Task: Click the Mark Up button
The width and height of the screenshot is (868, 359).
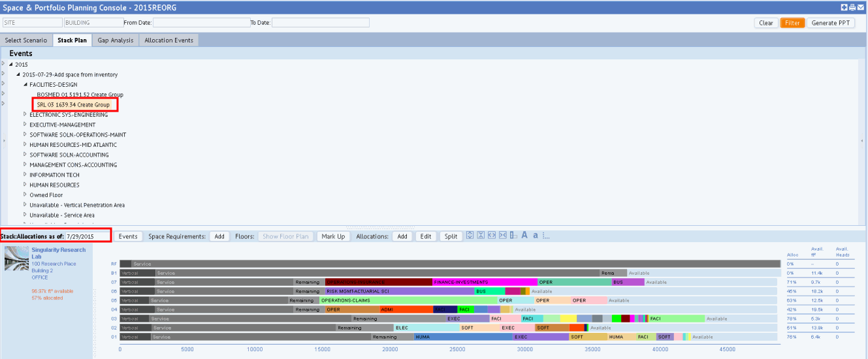Action: 334,236
